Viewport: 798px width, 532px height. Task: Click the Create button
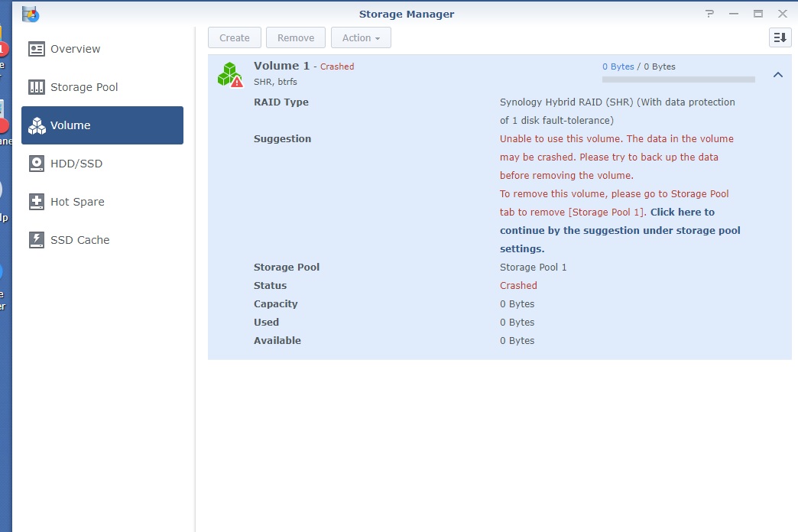point(235,37)
